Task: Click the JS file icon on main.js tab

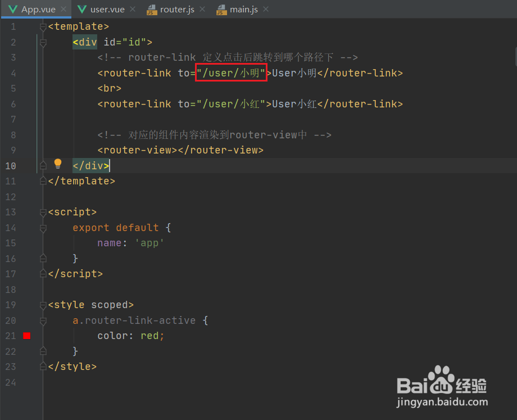Action: tap(221, 10)
